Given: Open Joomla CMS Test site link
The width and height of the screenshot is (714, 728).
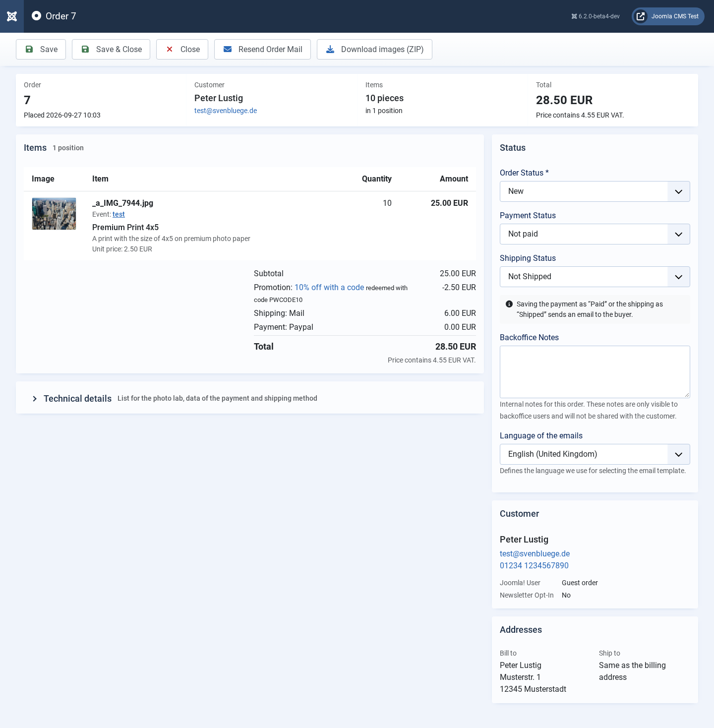Looking at the screenshot, I should coord(668,16).
